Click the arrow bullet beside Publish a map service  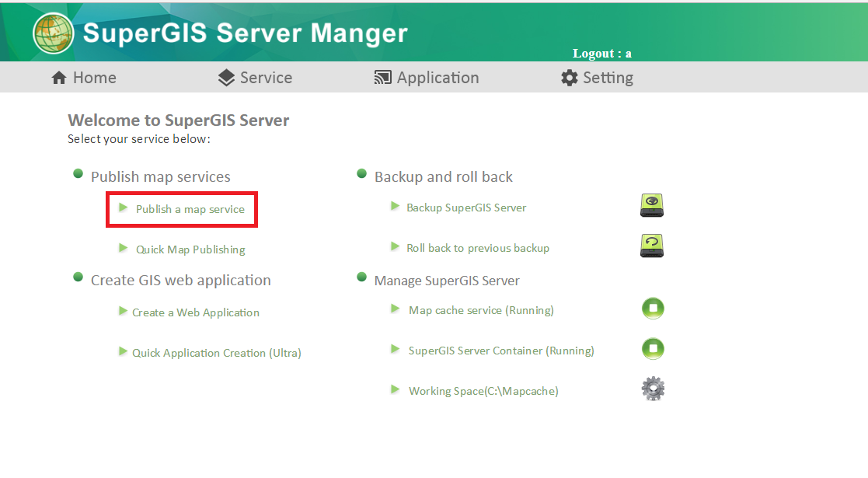click(x=123, y=208)
